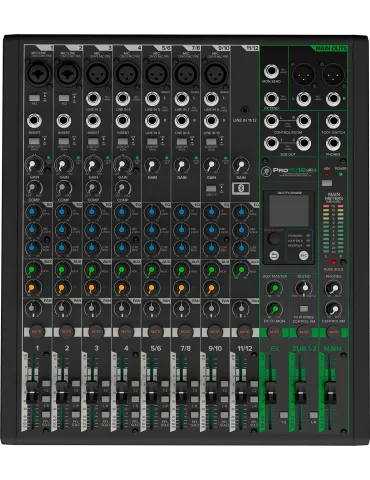The image size is (370, 480).
Task: Click the BLEND knob
Action: coord(304,288)
